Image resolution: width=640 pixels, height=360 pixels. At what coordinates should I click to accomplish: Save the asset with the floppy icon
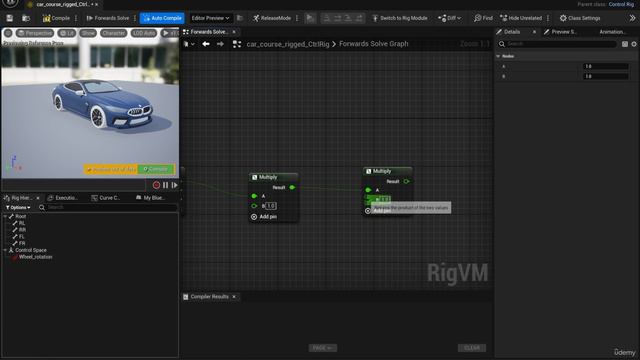click(x=9, y=18)
